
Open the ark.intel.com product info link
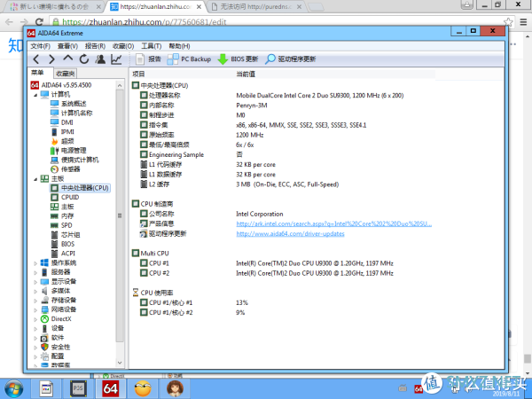click(x=334, y=224)
